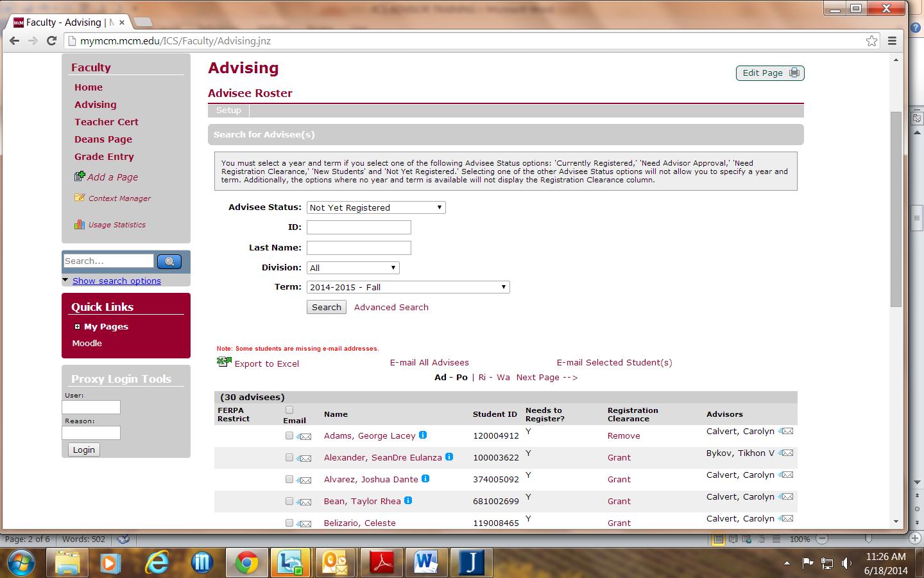Image resolution: width=924 pixels, height=578 pixels.
Task: Bookmark page with the star icon
Action: (871, 41)
